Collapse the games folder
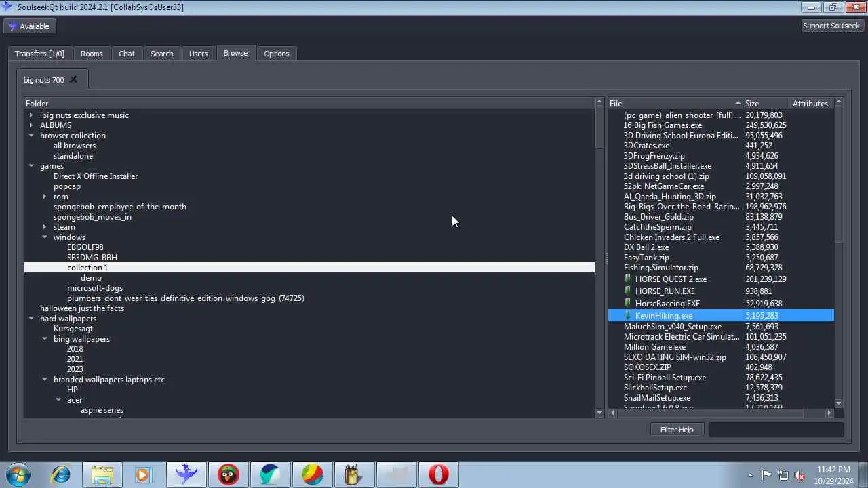The image size is (868, 488). (31, 166)
